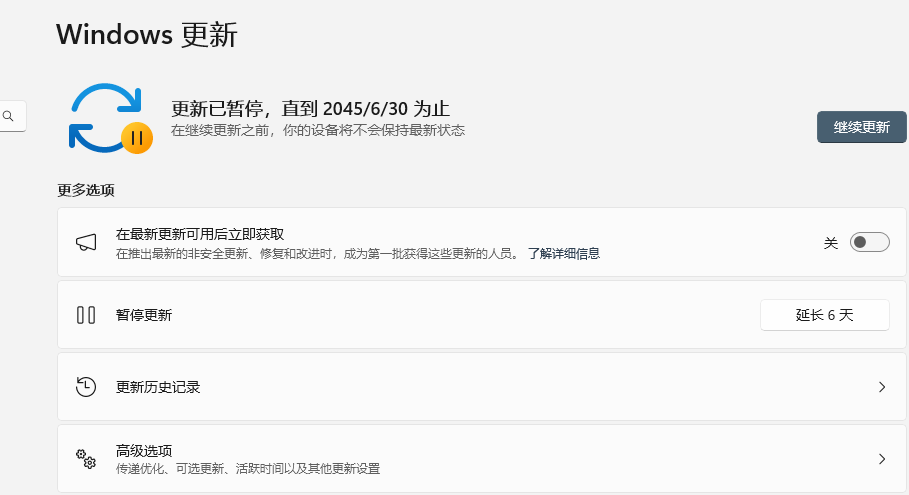Expand 更新历史记录 using its right chevron
The height and width of the screenshot is (495, 909).
[x=881, y=387]
